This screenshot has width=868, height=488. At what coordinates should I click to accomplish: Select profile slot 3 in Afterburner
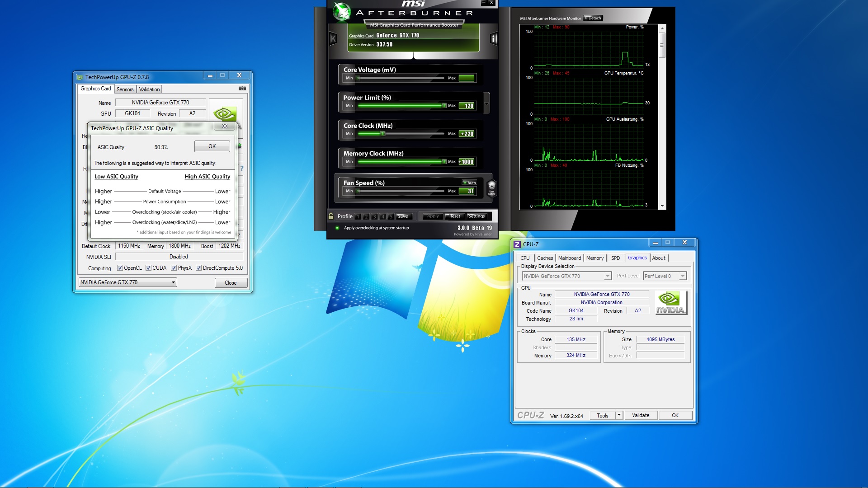(x=374, y=216)
